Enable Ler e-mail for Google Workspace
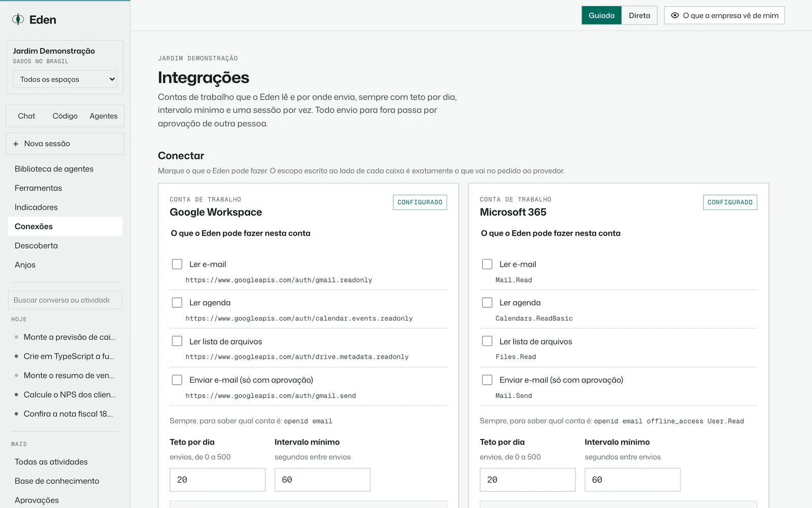812x508 pixels. coord(177,264)
